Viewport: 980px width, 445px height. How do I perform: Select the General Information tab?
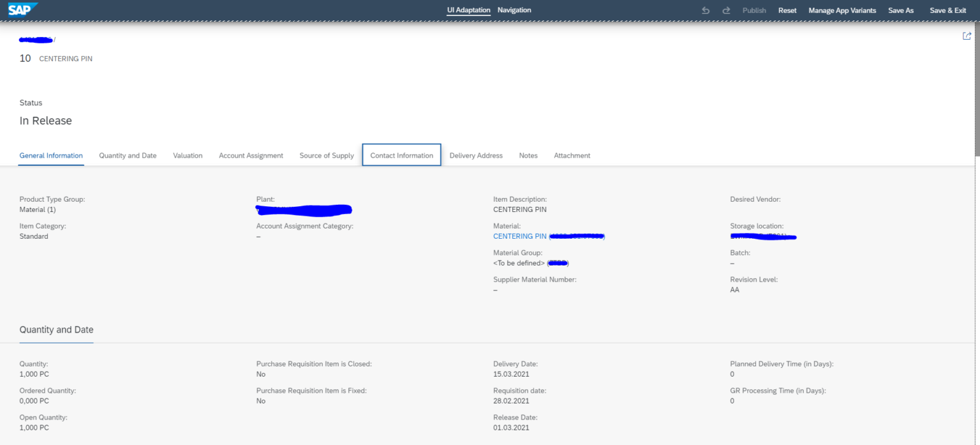[x=50, y=155]
